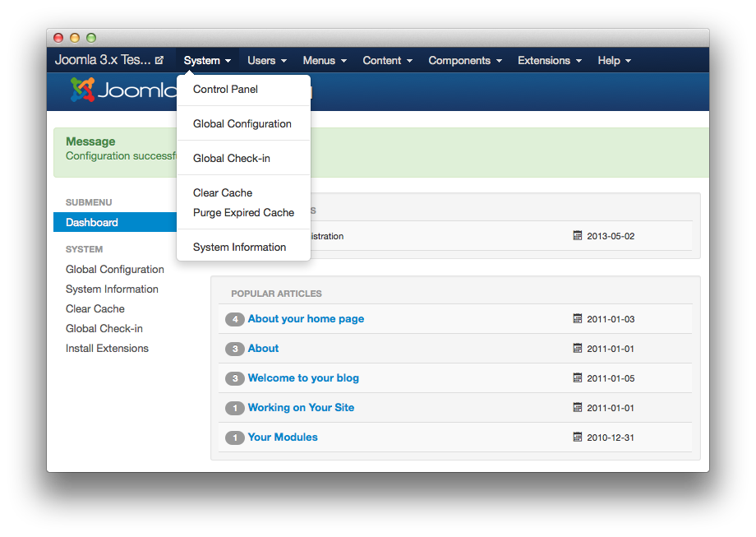Viewport: 756px width, 537px height.
Task: Open the Components dropdown menu
Action: click(465, 61)
